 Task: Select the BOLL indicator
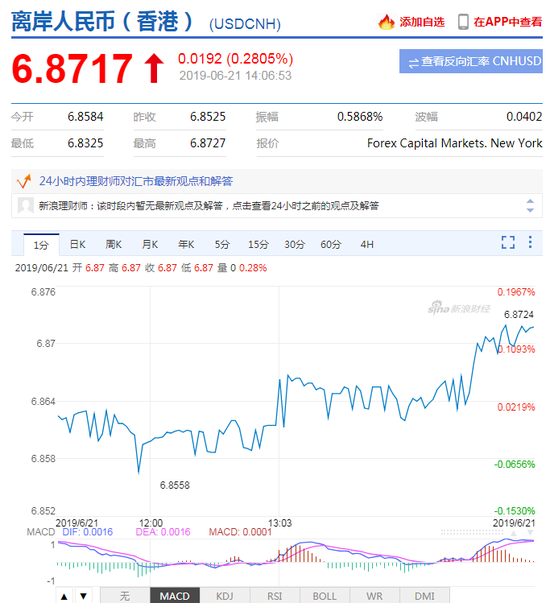point(325,596)
